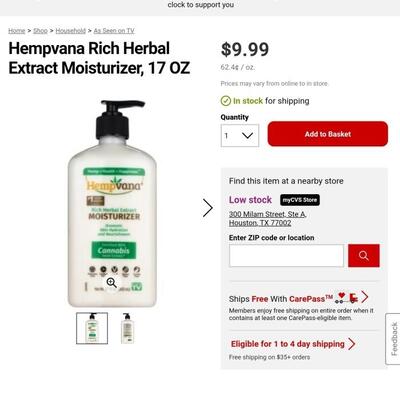Go to next product image with the right arrow

[x=208, y=208]
